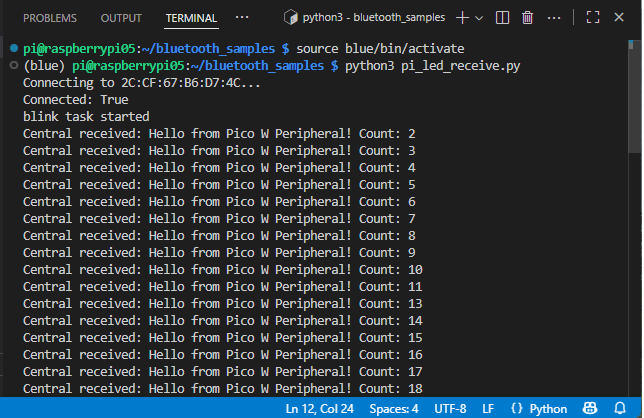Split the terminal

point(502,18)
